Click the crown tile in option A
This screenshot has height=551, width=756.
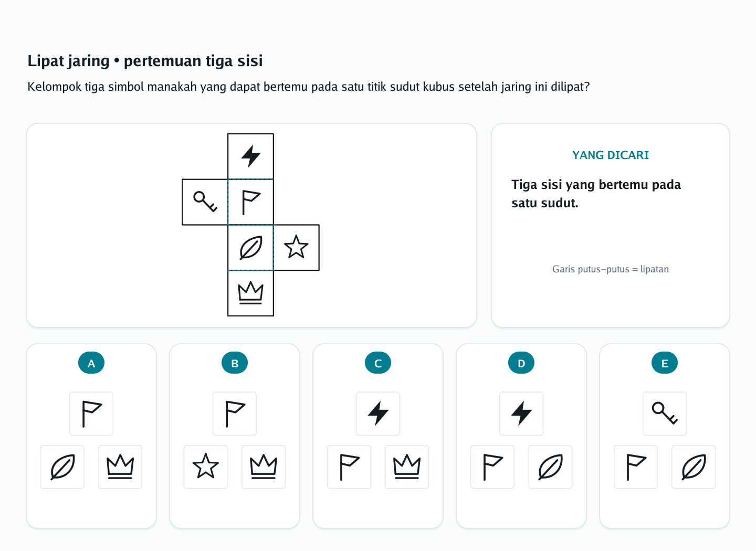120,467
